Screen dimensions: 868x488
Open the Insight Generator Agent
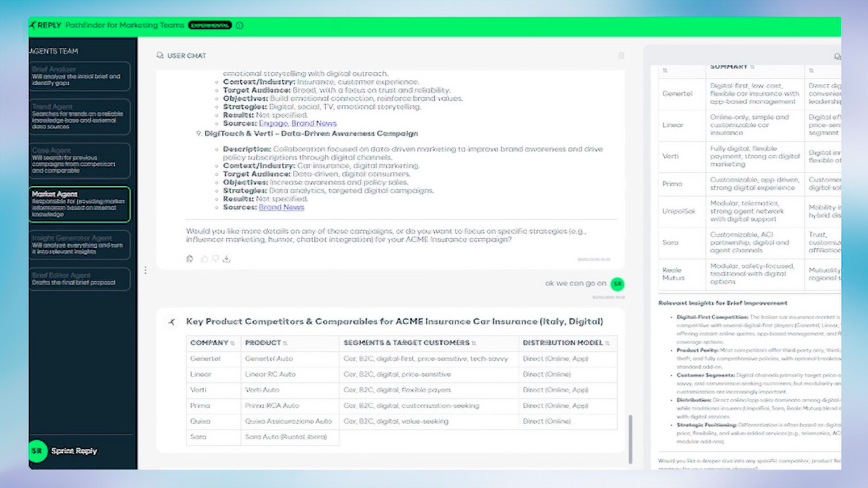coord(79,245)
